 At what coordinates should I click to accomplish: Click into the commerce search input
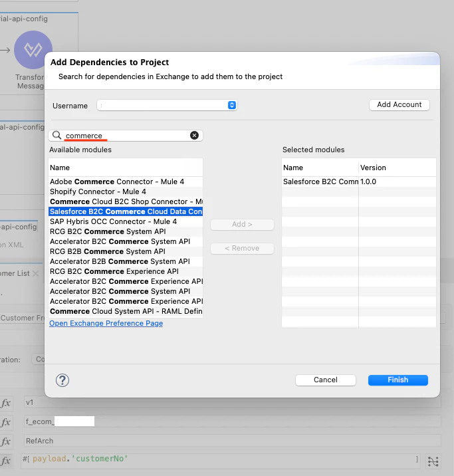pos(126,136)
